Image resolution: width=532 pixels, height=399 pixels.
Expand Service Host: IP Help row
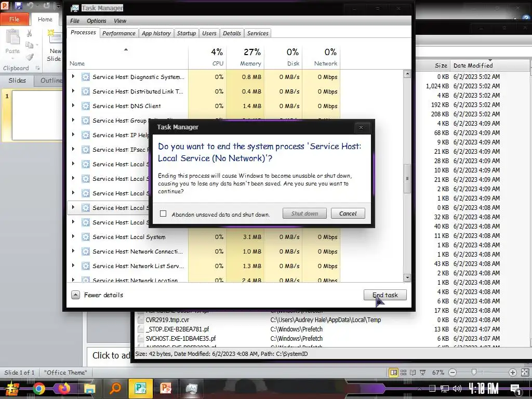click(73, 135)
